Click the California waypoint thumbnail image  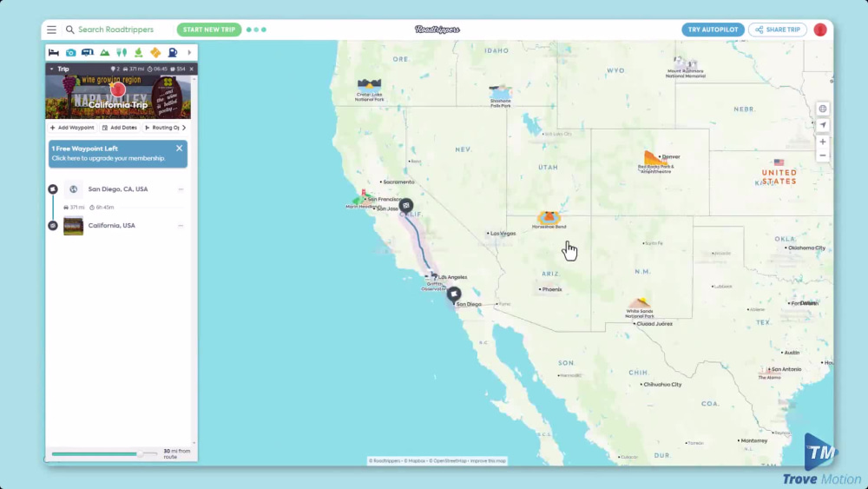(73, 226)
